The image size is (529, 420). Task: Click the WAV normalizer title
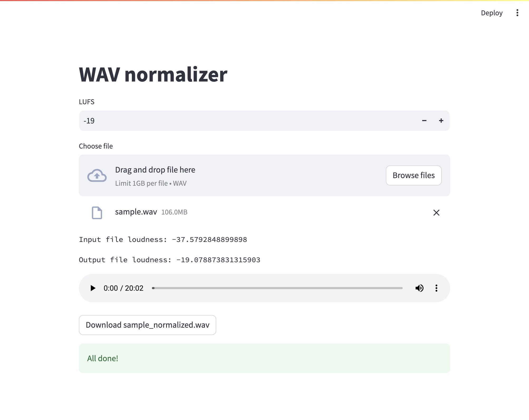point(153,75)
